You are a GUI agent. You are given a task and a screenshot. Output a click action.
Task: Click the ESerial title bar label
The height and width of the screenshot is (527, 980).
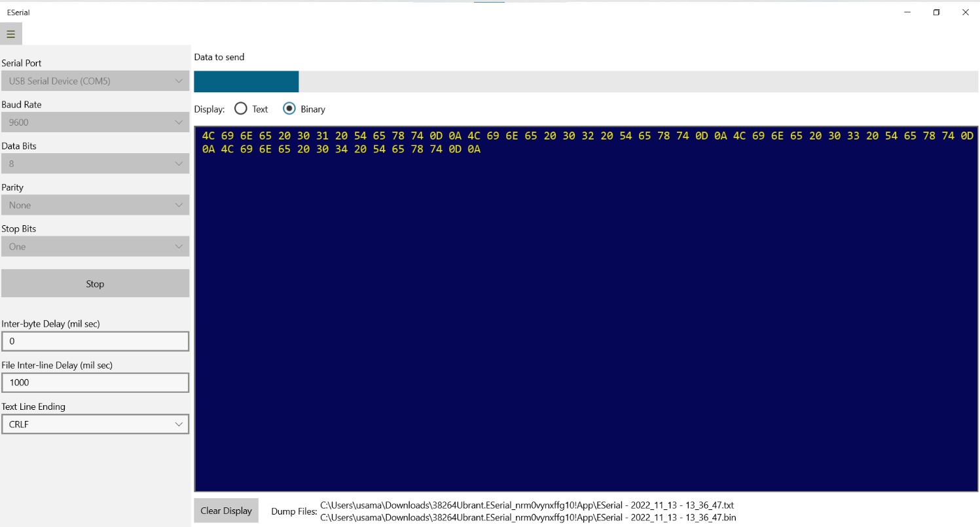click(18, 12)
